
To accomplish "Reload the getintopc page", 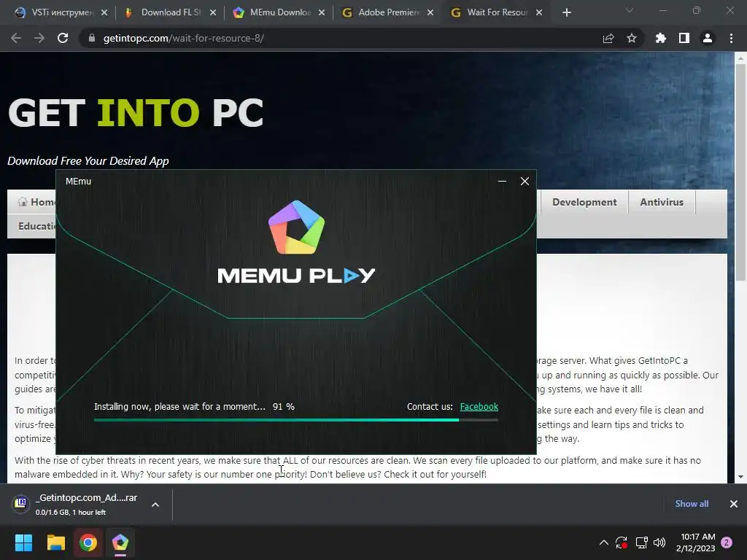I will pyautogui.click(x=63, y=38).
